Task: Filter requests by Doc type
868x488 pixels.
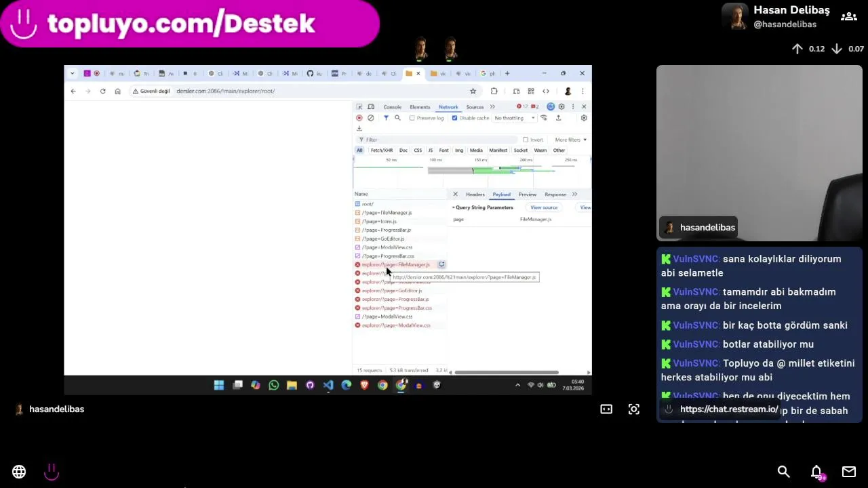Action: click(403, 150)
